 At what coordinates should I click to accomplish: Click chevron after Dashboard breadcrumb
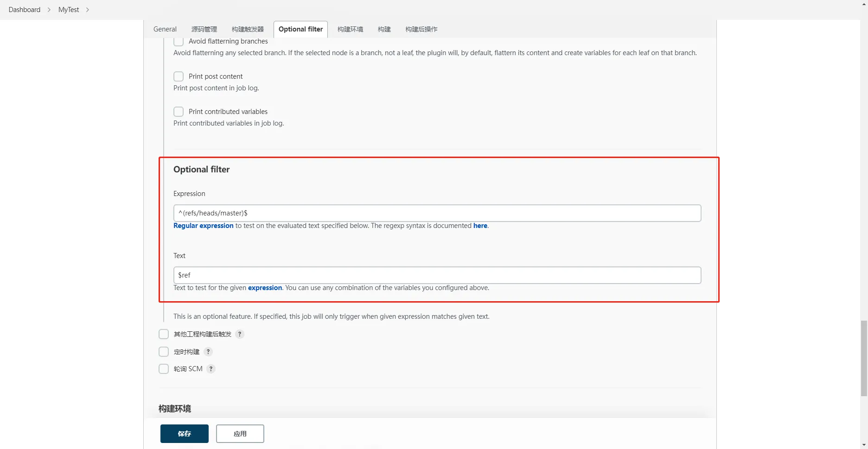[x=49, y=10]
